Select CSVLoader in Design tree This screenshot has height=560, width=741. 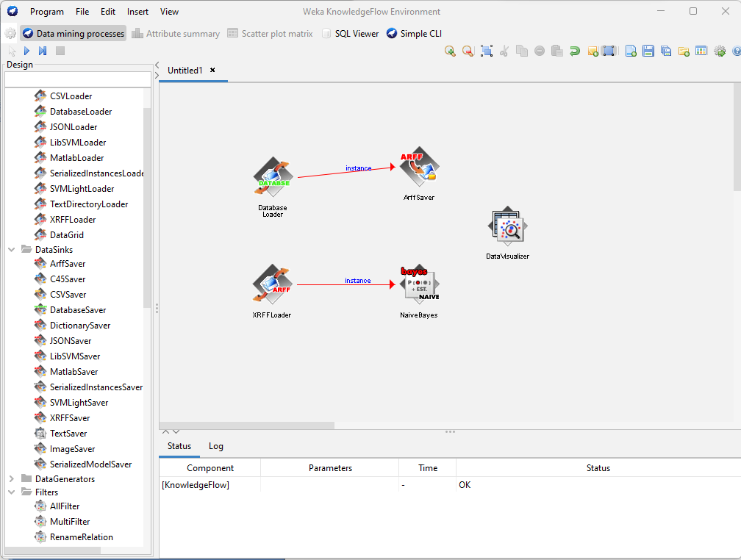[x=71, y=96]
